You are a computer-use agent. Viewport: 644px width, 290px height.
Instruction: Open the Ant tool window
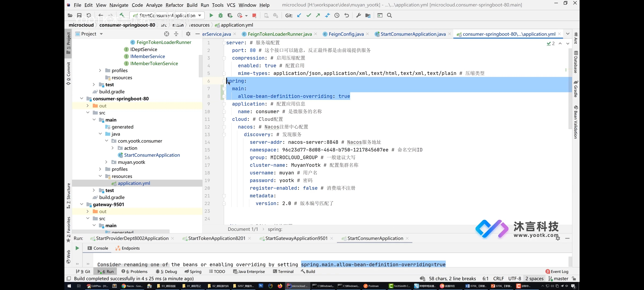(576, 38)
